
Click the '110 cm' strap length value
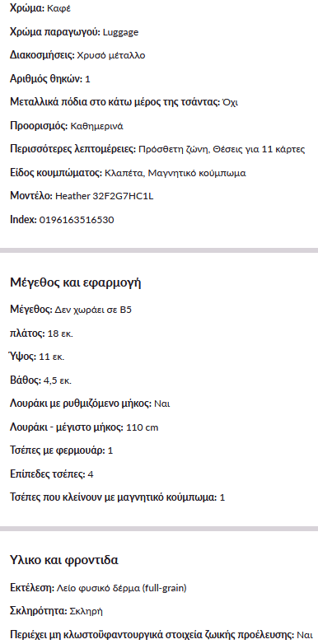[143, 428]
